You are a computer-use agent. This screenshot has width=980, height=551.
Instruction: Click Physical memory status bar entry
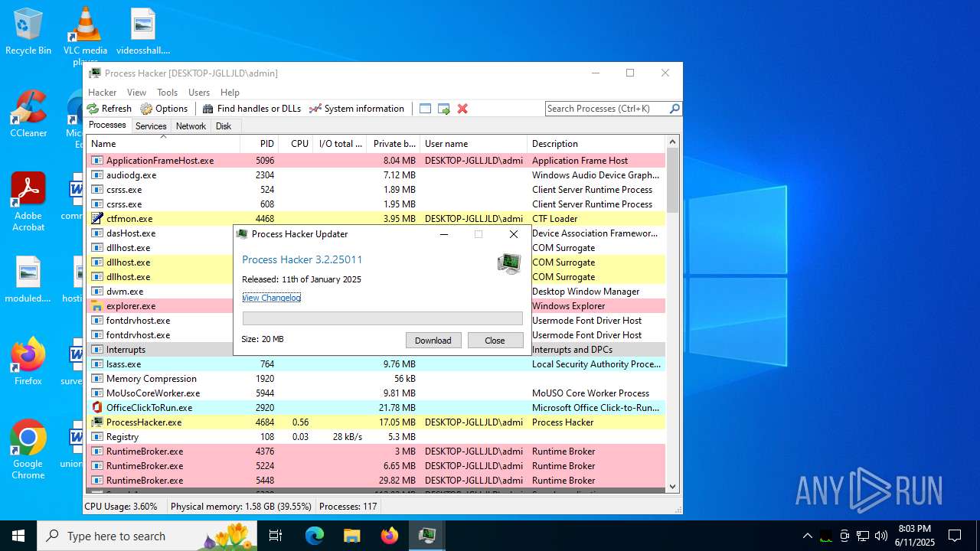click(x=241, y=507)
